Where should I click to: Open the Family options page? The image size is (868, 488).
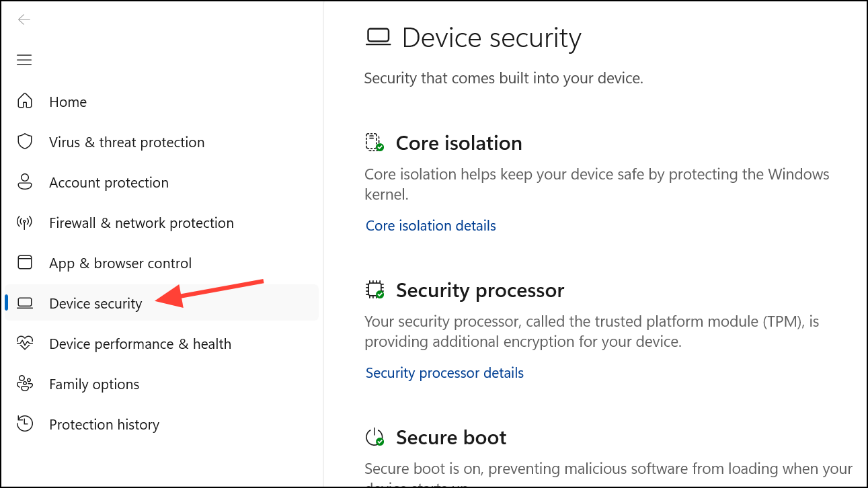tap(94, 384)
